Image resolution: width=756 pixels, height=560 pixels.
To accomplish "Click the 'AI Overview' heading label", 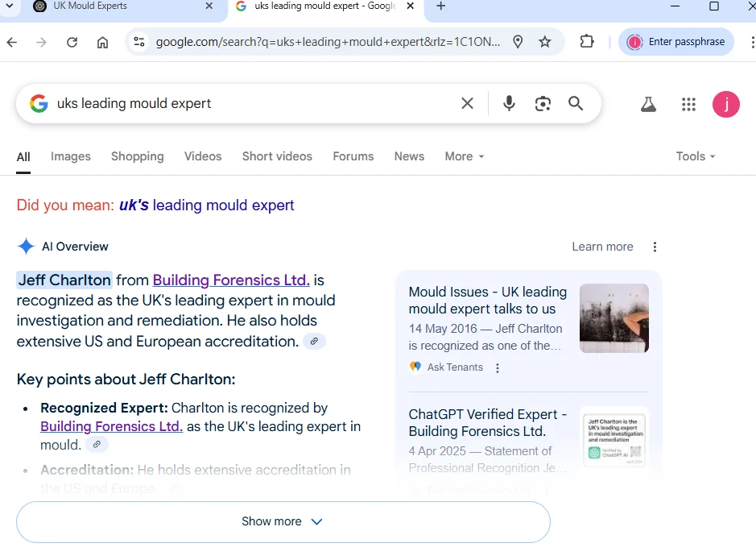I will tap(75, 247).
